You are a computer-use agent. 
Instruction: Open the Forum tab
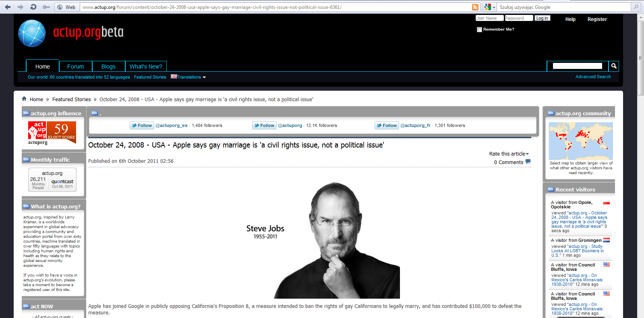(75, 67)
